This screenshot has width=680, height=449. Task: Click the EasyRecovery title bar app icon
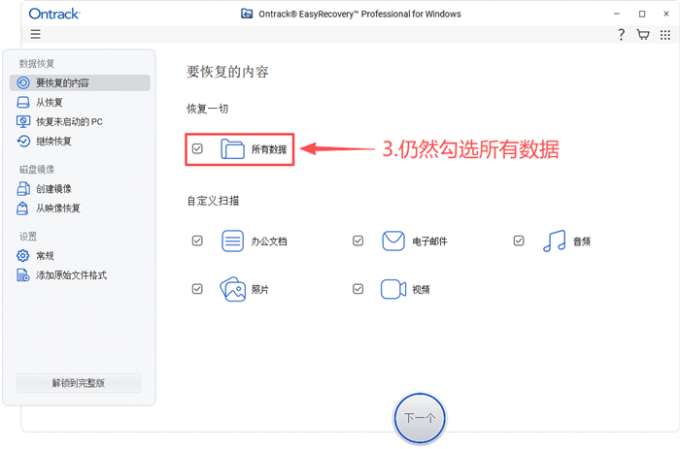[247, 14]
